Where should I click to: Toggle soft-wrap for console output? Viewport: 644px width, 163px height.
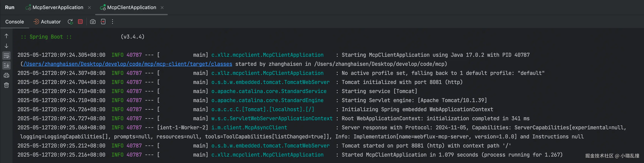pyautogui.click(x=6, y=55)
